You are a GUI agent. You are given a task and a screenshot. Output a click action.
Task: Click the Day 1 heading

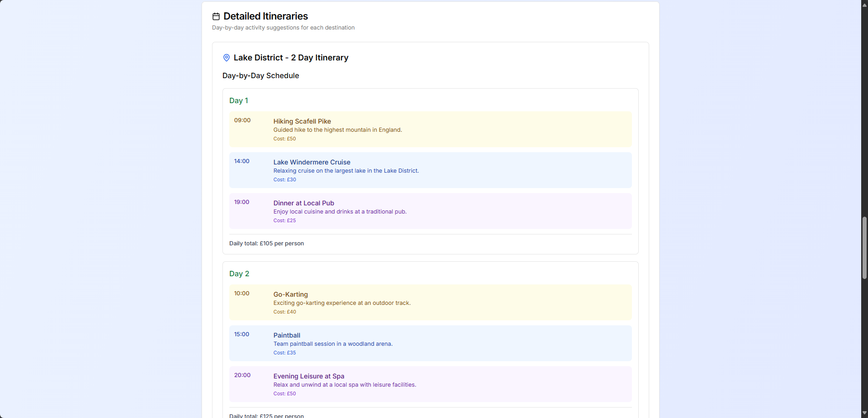click(238, 100)
